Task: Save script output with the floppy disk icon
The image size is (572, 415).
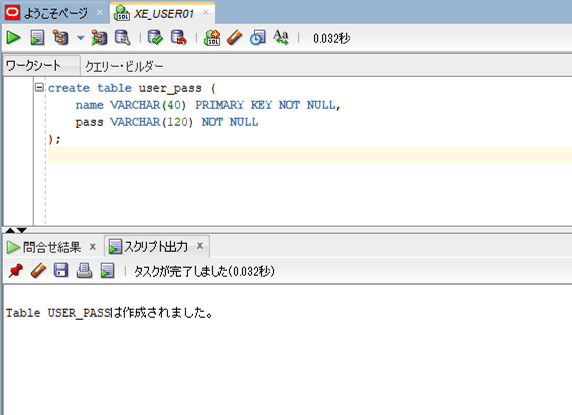Action: [x=61, y=271]
